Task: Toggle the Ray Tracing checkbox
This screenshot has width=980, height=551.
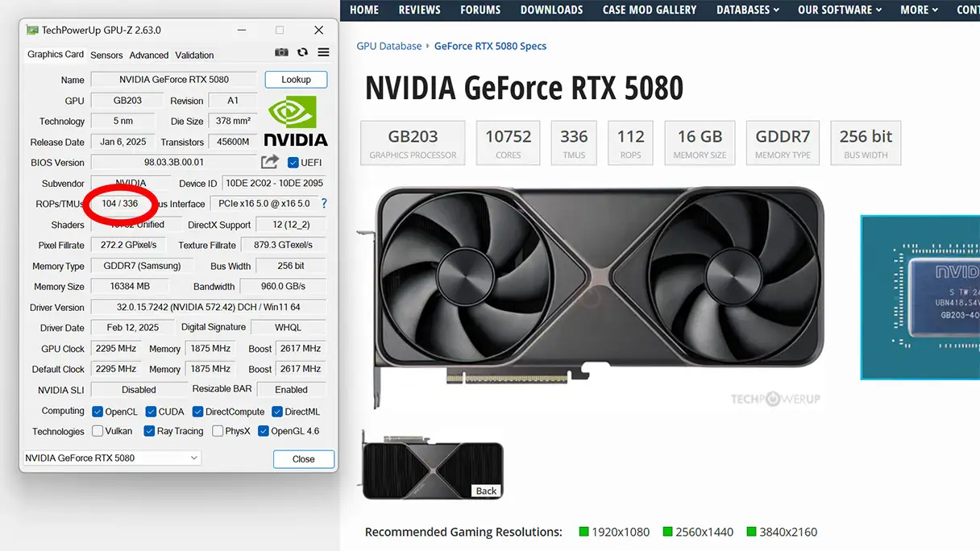Action: [149, 431]
